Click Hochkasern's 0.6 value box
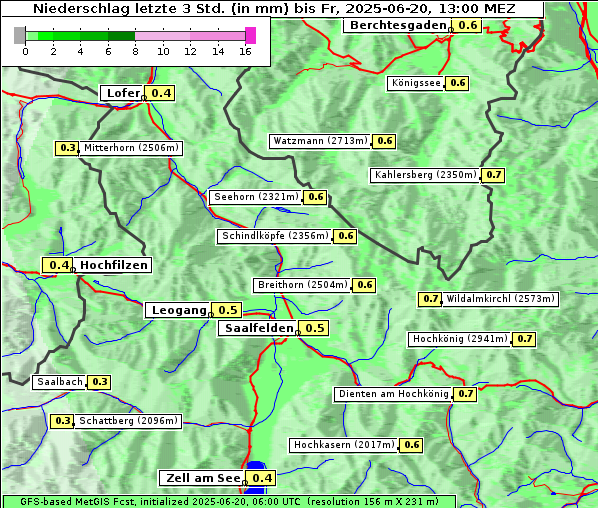 click(411, 445)
